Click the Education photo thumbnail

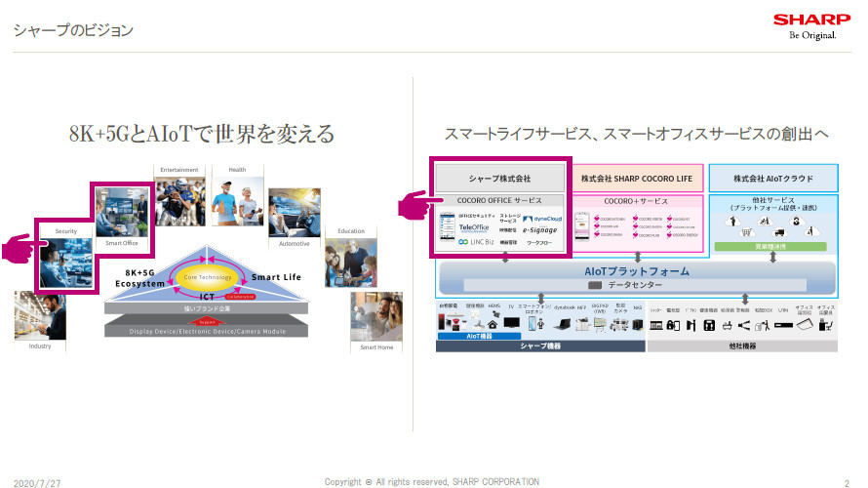pos(351,263)
